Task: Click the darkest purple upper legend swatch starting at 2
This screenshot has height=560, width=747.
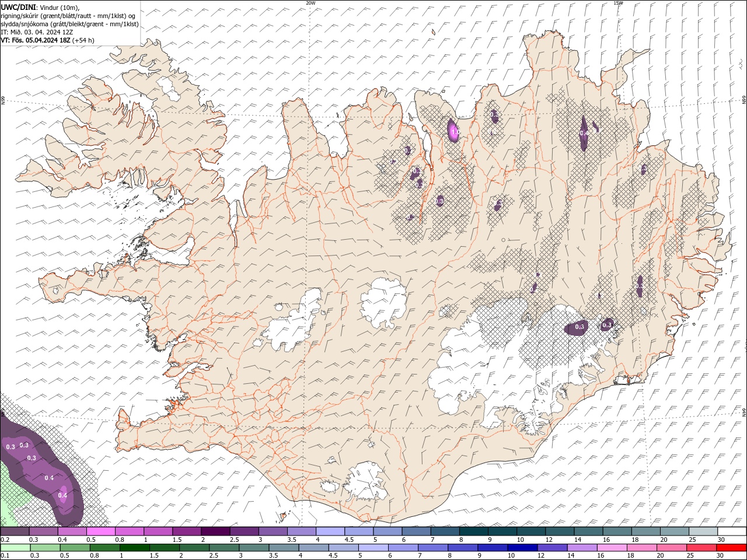Action: (215, 531)
